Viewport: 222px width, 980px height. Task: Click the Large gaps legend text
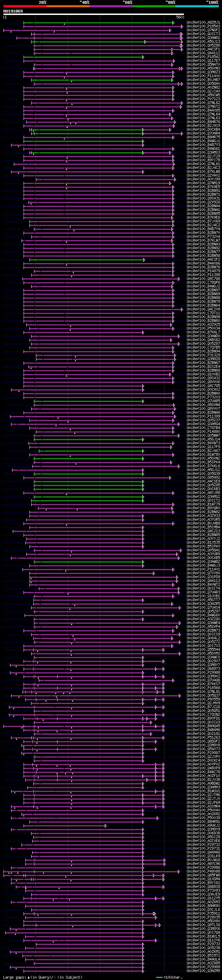pyautogui.click(x=43, y=977)
